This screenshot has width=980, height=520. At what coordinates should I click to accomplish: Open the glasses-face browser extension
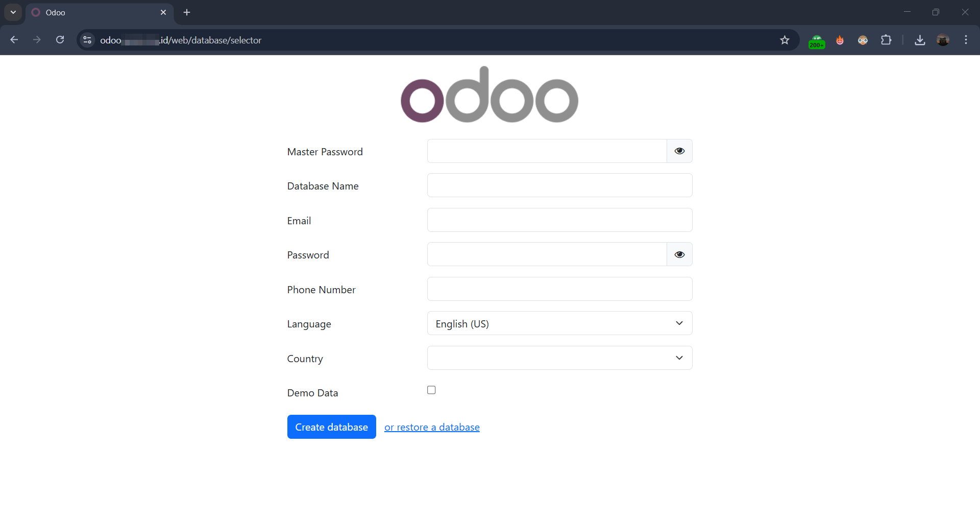pos(863,40)
